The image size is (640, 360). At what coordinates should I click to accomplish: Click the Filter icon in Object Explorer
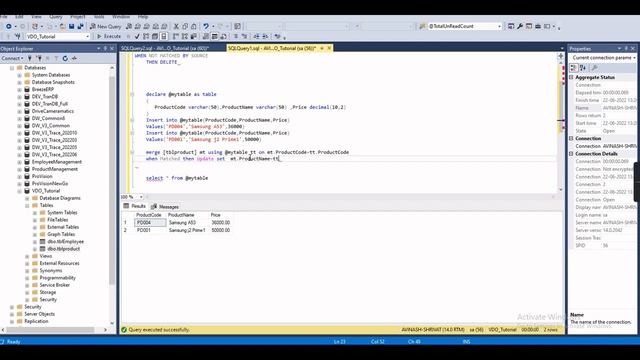point(56,58)
